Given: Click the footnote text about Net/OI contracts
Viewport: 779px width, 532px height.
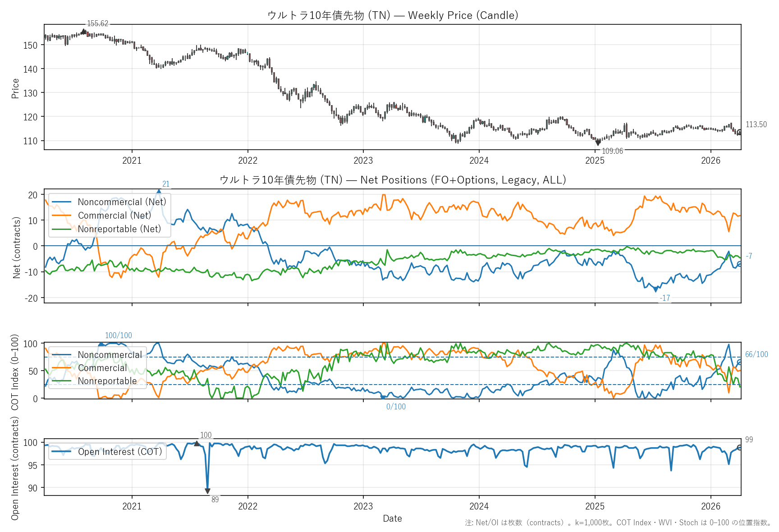Looking at the screenshot, I should tap(618, 523).
